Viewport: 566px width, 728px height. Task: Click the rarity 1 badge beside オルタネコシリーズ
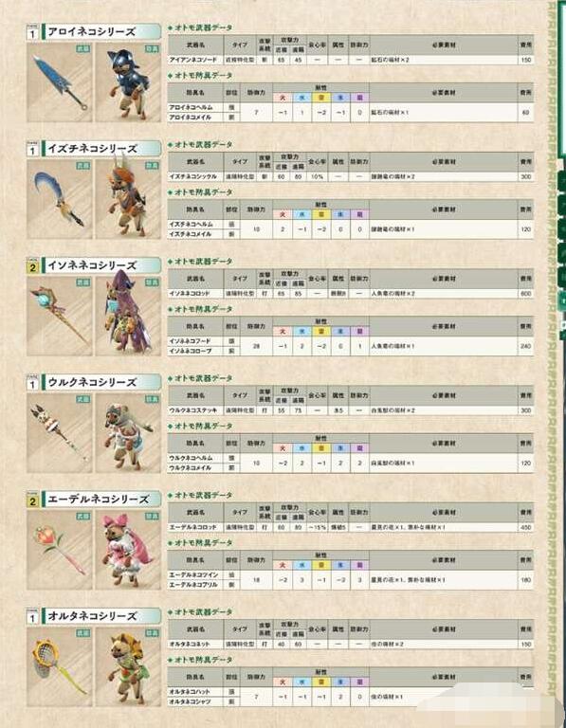coord(32,617)
